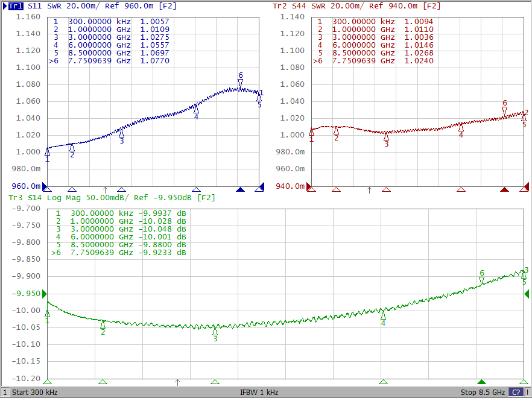Click the C? correction status indicator
Viewport: 532px width, 398px height.
tap(516, 392)
